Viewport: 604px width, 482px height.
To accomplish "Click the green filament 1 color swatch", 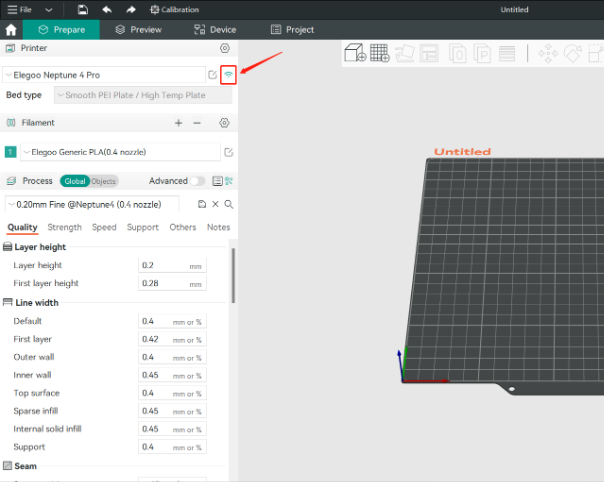I will coord(10,152).
